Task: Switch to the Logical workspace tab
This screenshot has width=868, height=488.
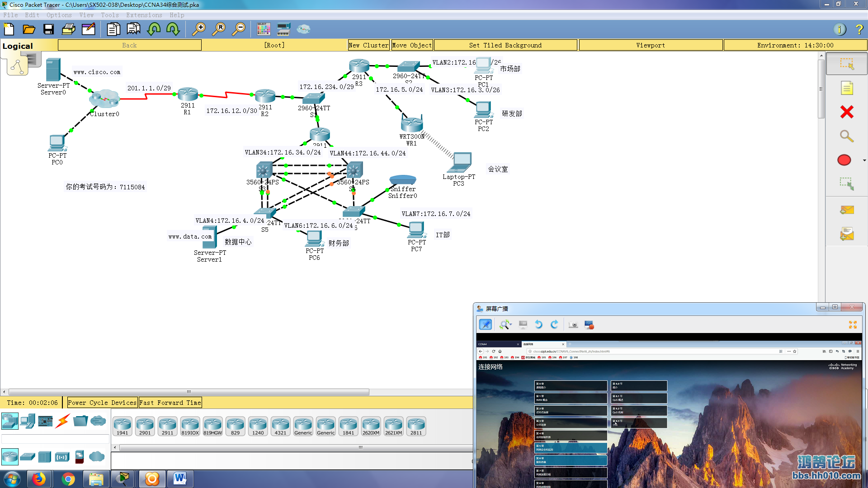Action: (x=18, y=46)
